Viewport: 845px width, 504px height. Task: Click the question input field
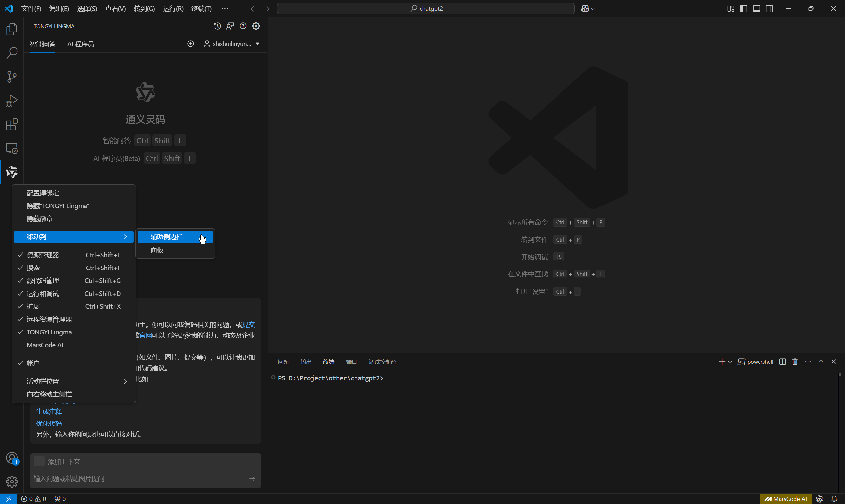tap(136, 479)
